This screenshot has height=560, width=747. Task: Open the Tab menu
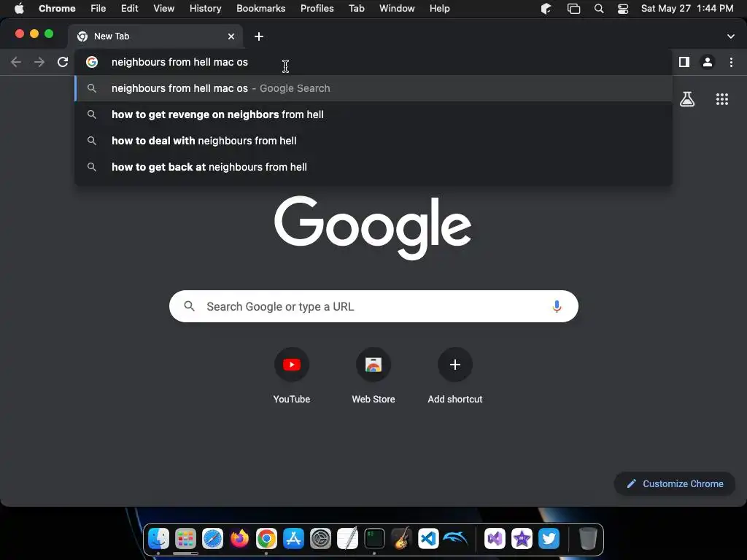pyautogui.click(x=356, y=9)
